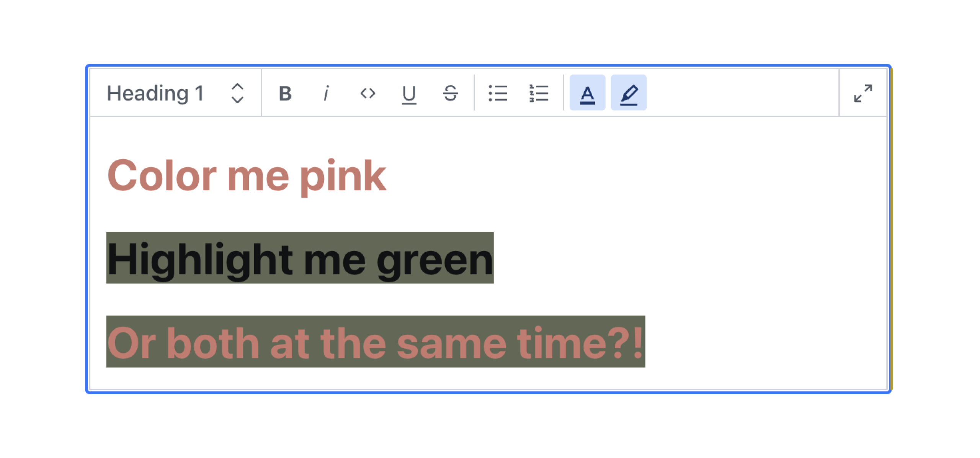
Task: Open the text color picker
Action: [587, 93]
